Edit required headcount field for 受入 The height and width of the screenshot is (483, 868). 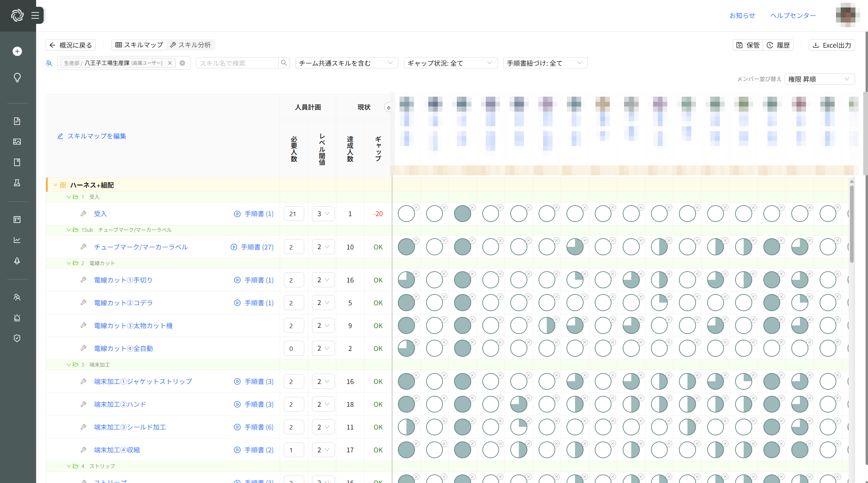tap(294, 214)
